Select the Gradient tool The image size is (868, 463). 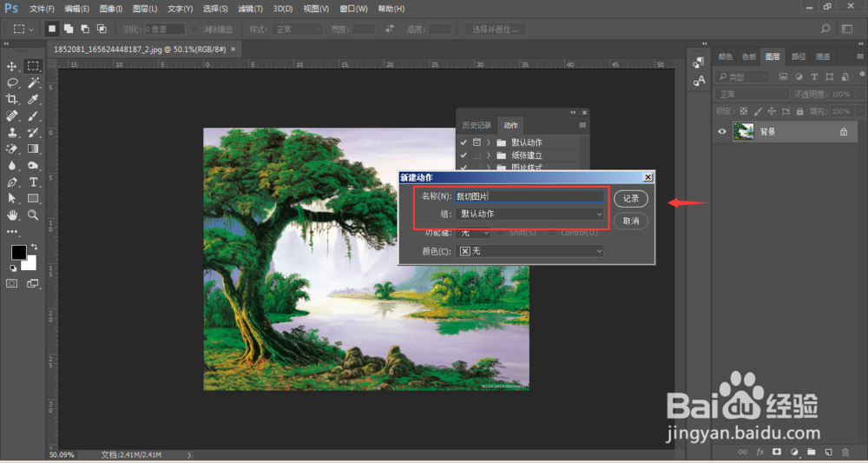(x=33, y=149)
